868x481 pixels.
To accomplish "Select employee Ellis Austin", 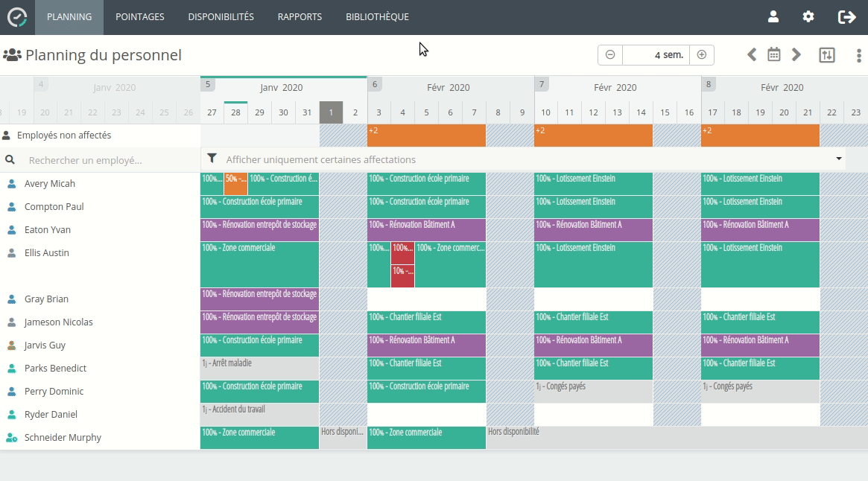I will pyautogui.click(x=46, y=253).
